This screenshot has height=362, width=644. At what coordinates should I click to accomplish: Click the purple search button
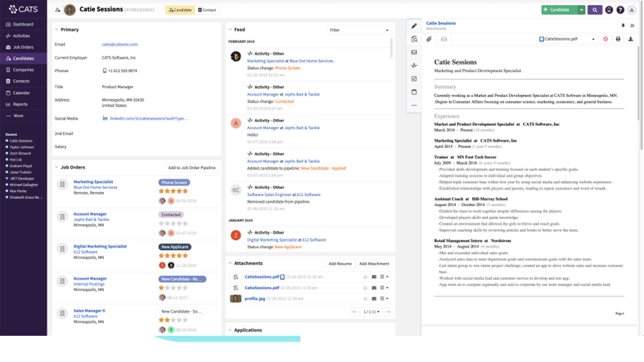pos(595,10)
